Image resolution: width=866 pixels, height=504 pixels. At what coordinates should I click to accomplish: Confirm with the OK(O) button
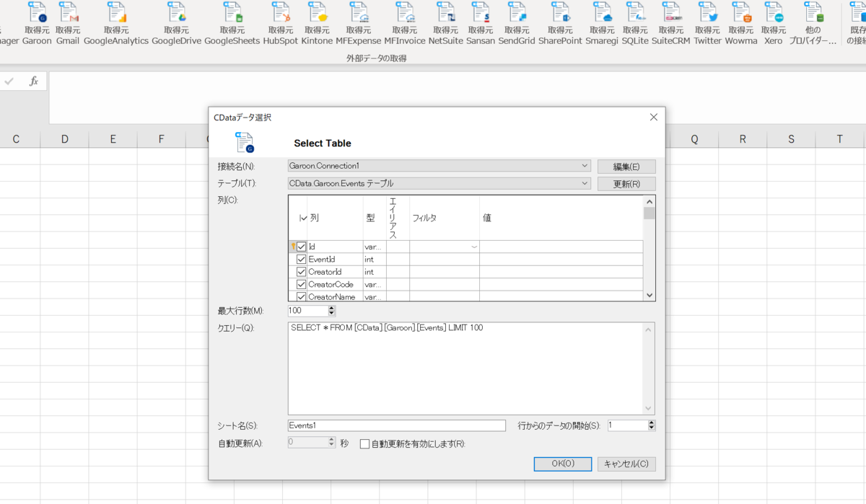click(563, 464)
